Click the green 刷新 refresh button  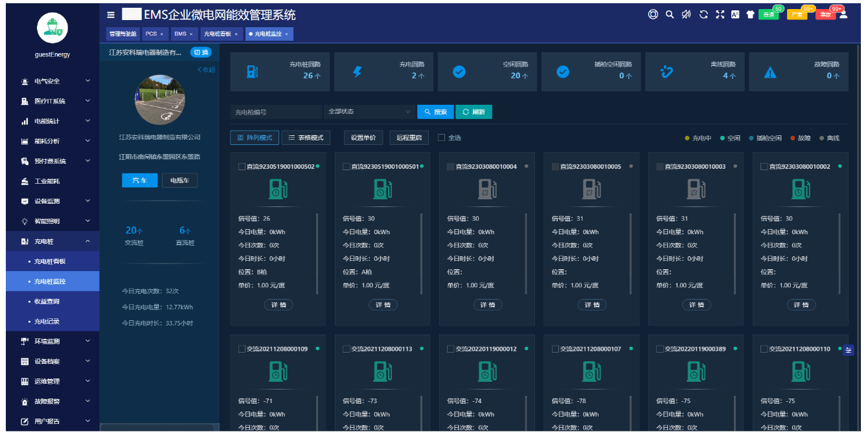point(474,112)
